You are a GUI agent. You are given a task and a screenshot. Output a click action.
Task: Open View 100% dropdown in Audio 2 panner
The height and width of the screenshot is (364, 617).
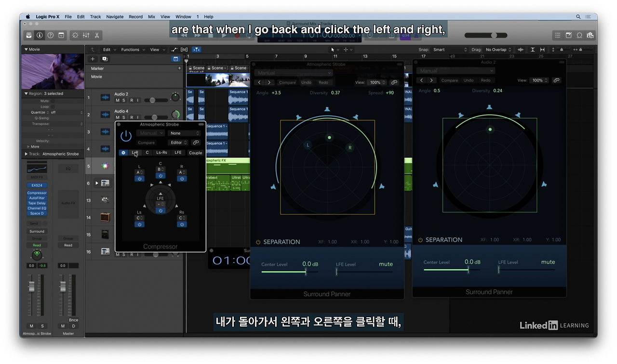(x=540, y=80)
